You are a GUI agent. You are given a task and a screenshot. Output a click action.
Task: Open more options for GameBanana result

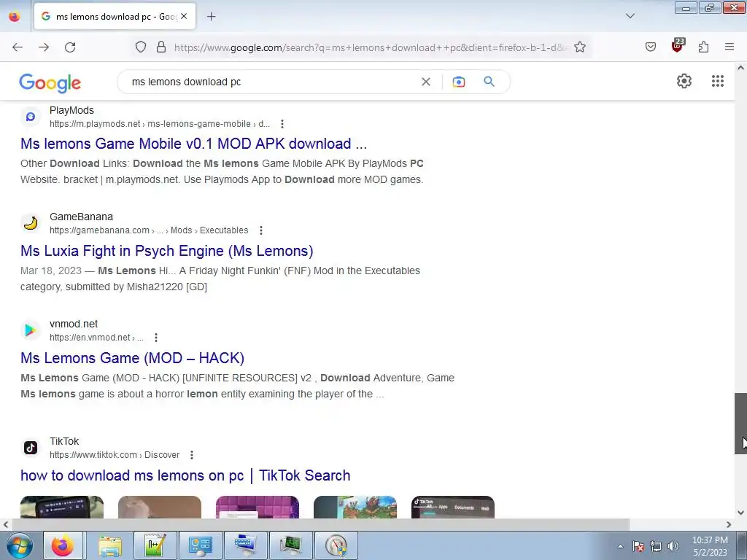pos(261,230)
